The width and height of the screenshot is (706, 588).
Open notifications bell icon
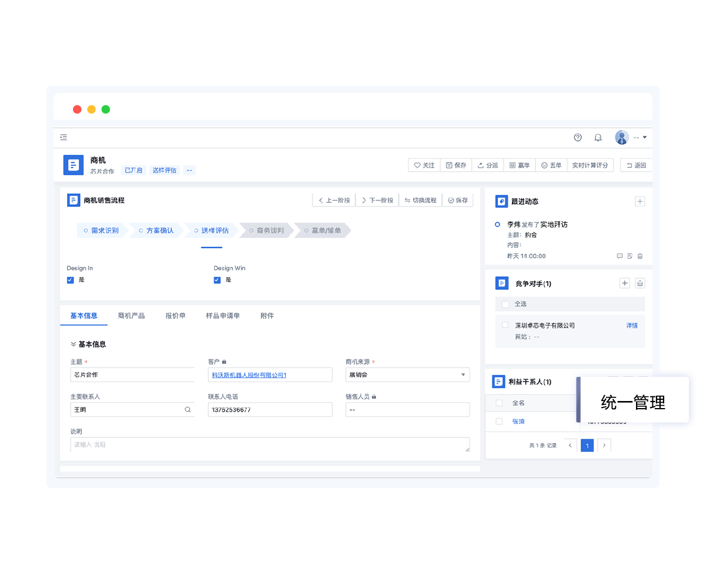point(598,138)
